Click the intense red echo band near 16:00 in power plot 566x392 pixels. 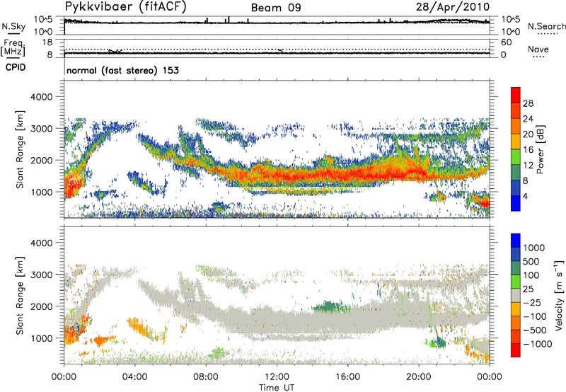347,174
